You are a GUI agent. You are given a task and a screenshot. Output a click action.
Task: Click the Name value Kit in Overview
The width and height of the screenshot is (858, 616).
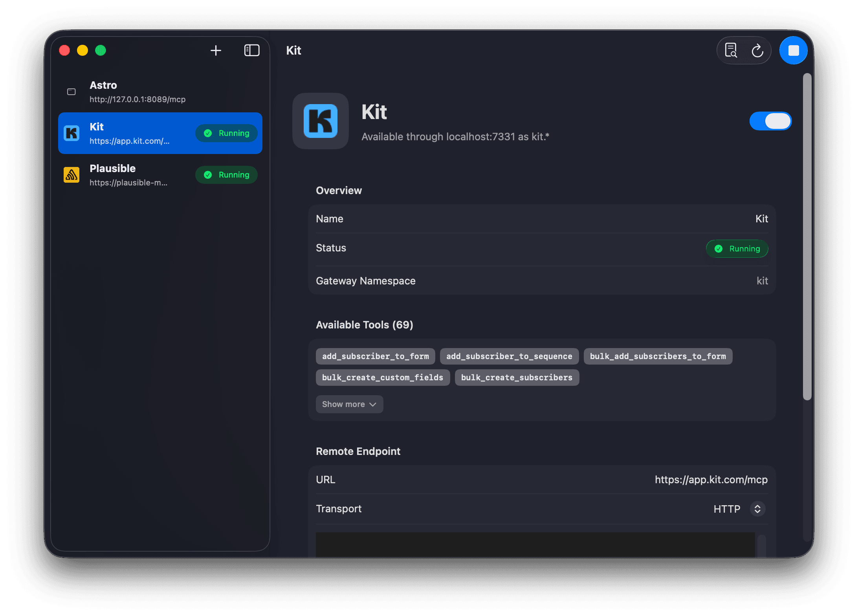coord(761,219)
